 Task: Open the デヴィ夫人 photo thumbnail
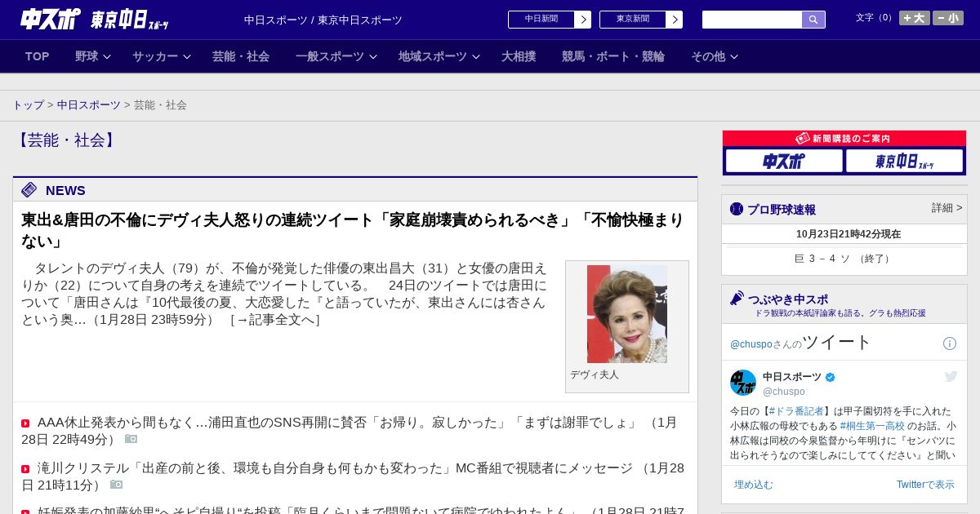coord(627,314)
